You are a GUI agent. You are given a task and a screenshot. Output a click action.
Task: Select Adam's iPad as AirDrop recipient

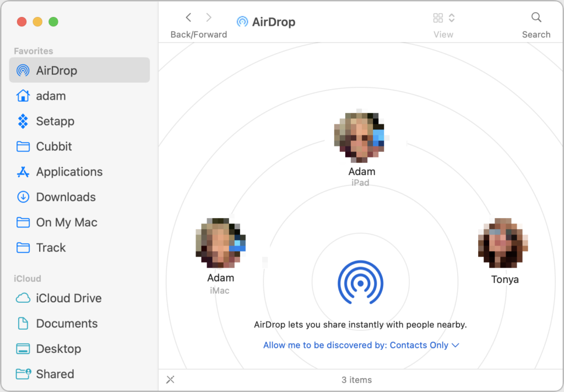tap(360, 137)
